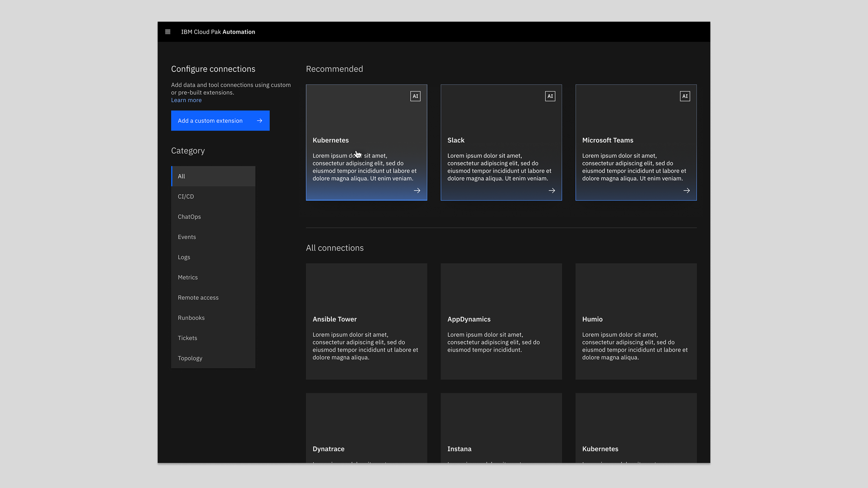Click the AI label on Microsoft Teams card
Screen dimensions: 868x488
click(x=685, y=96)
